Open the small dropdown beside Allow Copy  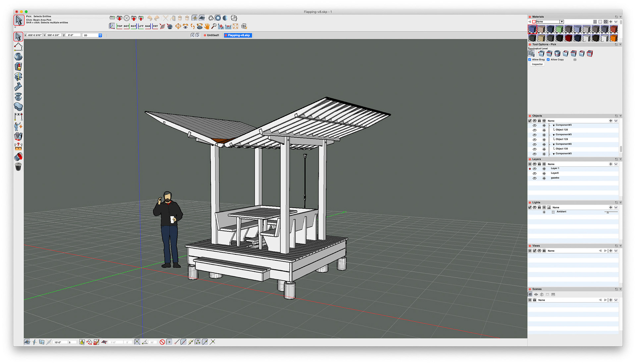coord(575,60)
